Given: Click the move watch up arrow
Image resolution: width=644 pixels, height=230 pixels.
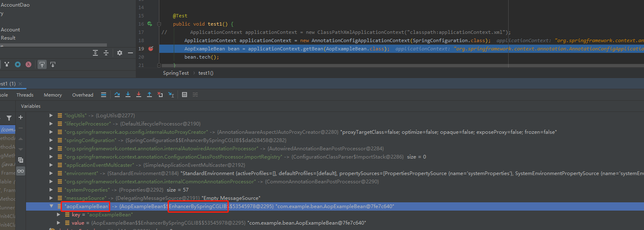Looking at the screenshot, I should click(21, 139).
